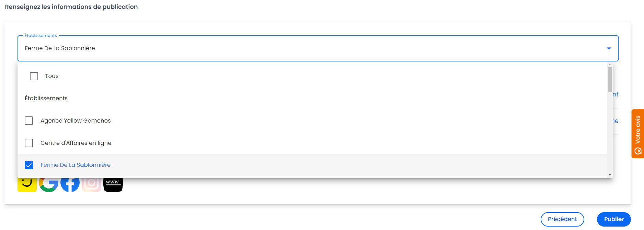Select the Centre d'Affaires en ligne label

[76, 143]
